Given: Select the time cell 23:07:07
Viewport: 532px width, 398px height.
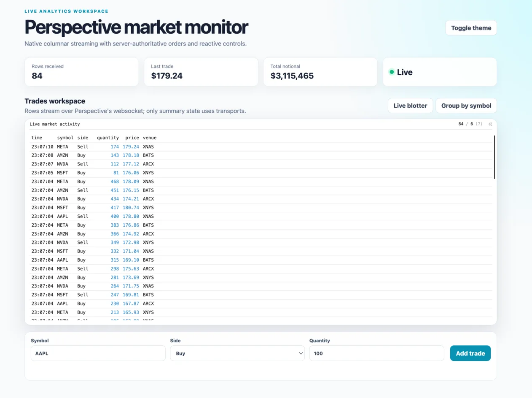Looking at the screenshot, I should coord(42,164).
